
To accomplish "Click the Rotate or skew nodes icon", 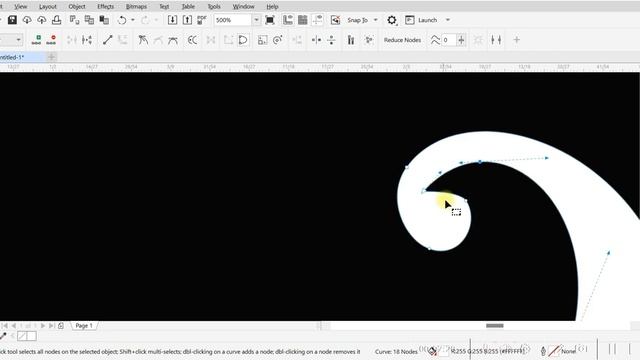I will [278, 40].
